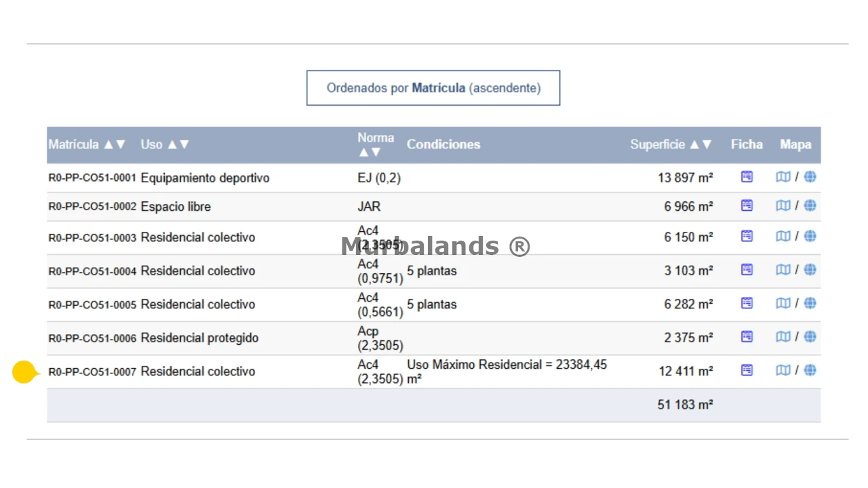Open ficha icon for Espacio libre row
This screenshot has height=488, width=868.
pyautogui.click(x=747, y=205)
